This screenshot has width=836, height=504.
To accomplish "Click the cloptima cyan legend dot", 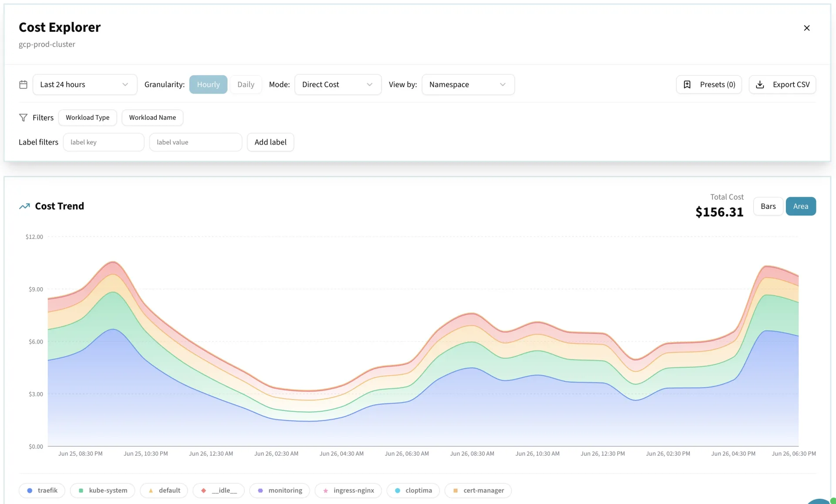I will [398, 491].
